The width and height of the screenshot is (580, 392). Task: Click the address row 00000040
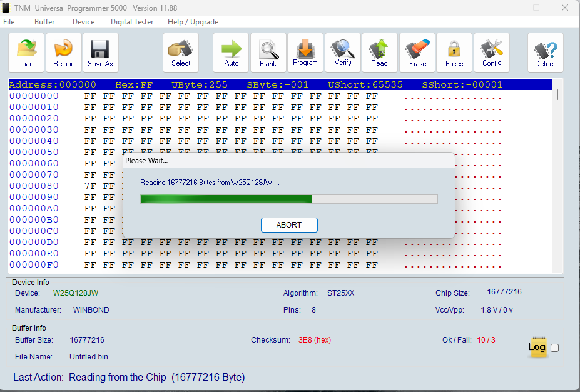click(34, 141)
